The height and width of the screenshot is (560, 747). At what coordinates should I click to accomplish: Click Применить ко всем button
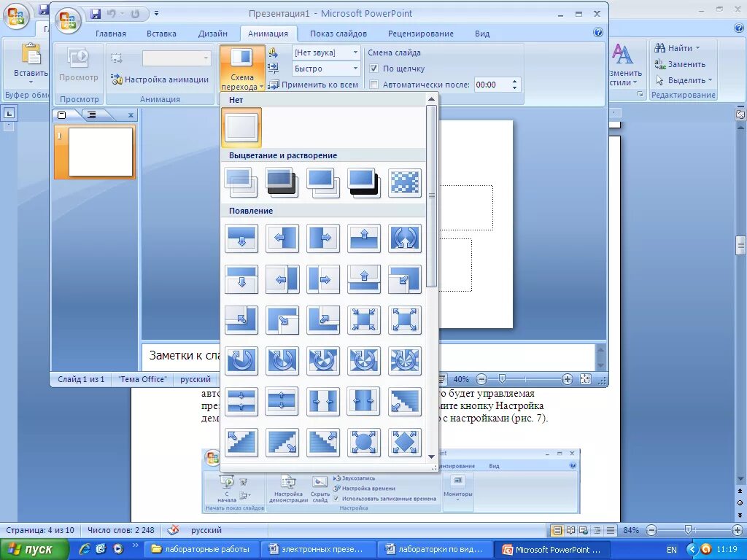314,85
